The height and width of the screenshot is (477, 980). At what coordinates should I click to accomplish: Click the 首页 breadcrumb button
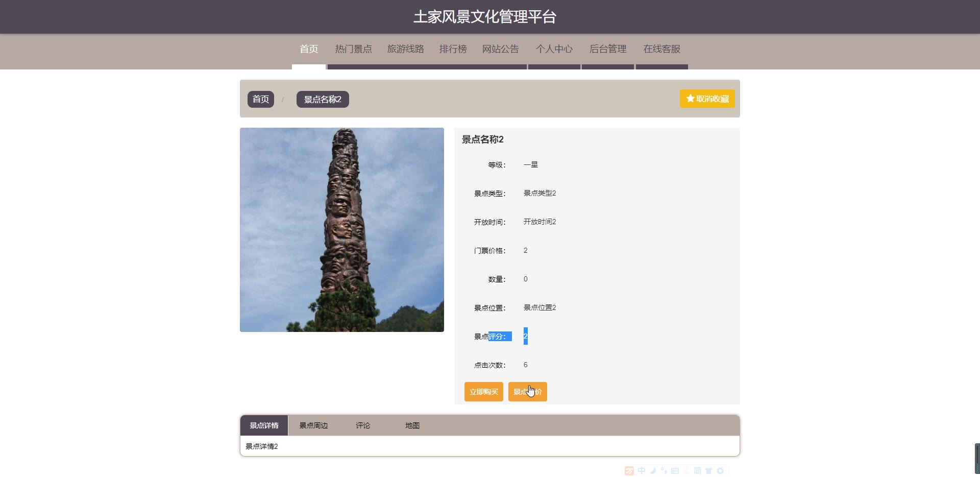(261, 99)
